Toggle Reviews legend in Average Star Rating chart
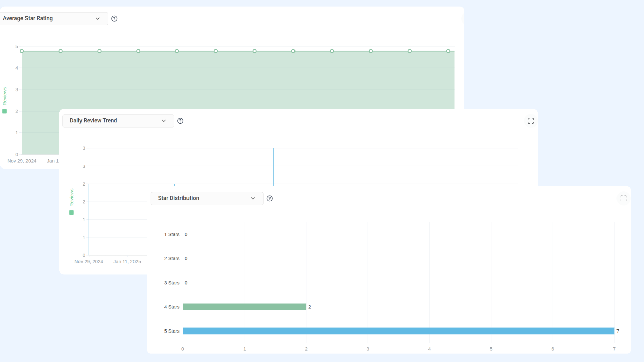The height and width of the screenshot is (362, 644). [x=5, y=111]
